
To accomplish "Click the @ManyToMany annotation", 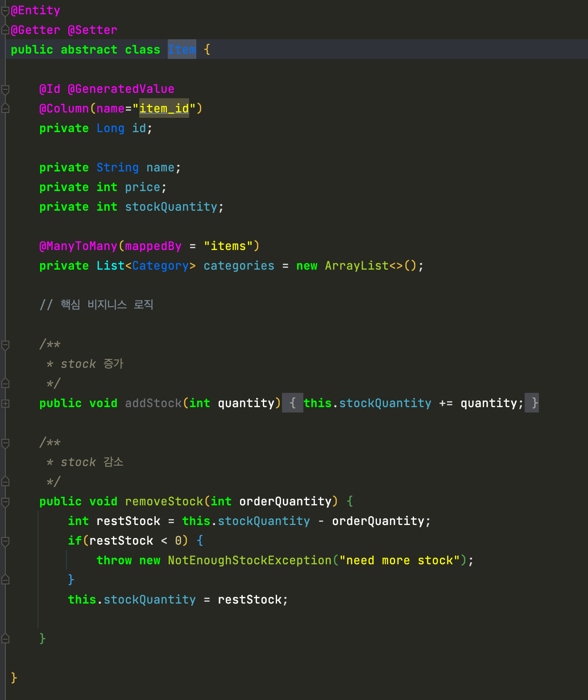I will (x=79, y=246).
